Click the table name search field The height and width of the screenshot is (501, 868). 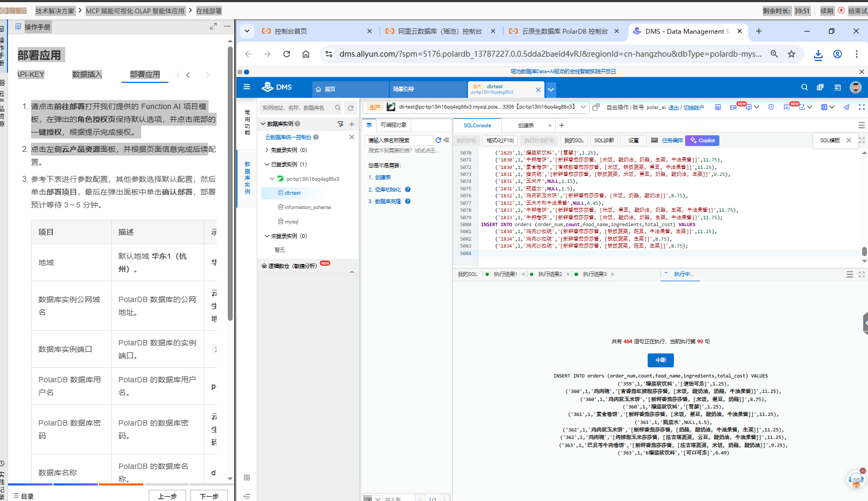click(x=398, y=140)
